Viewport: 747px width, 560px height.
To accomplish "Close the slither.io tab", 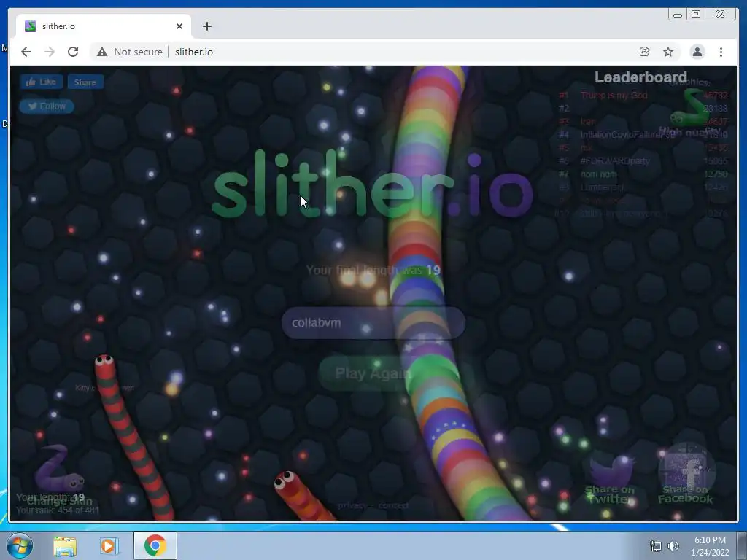I will [x=179, y=26].
